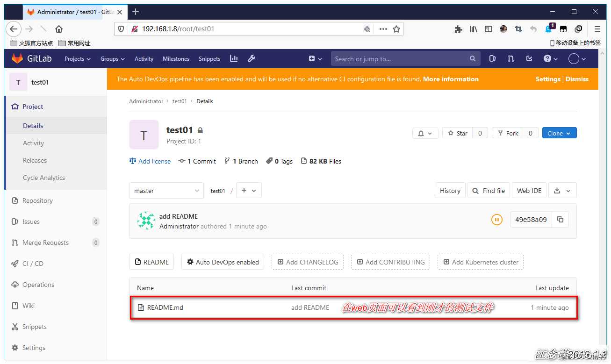Open instance statistics chart icon

coord(234,58)
